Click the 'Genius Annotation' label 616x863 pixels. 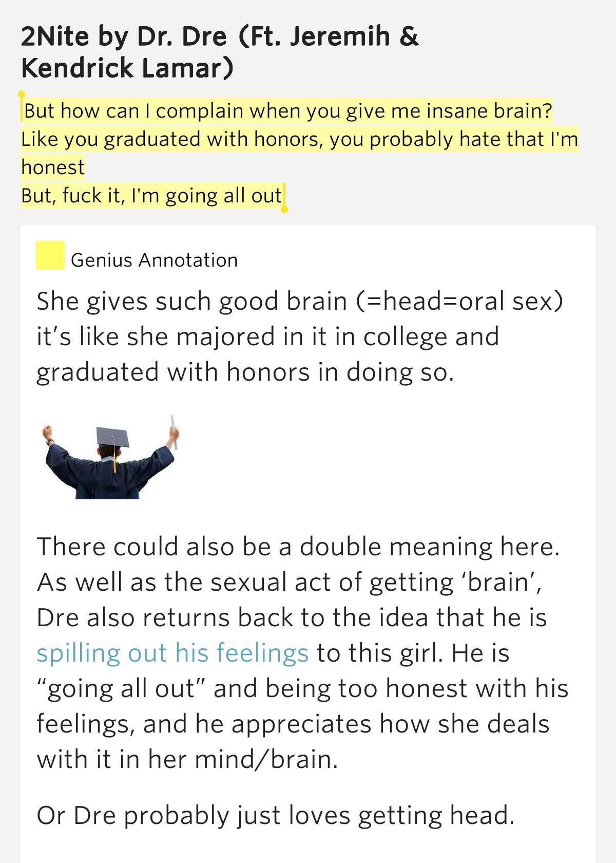coord(154,260)
